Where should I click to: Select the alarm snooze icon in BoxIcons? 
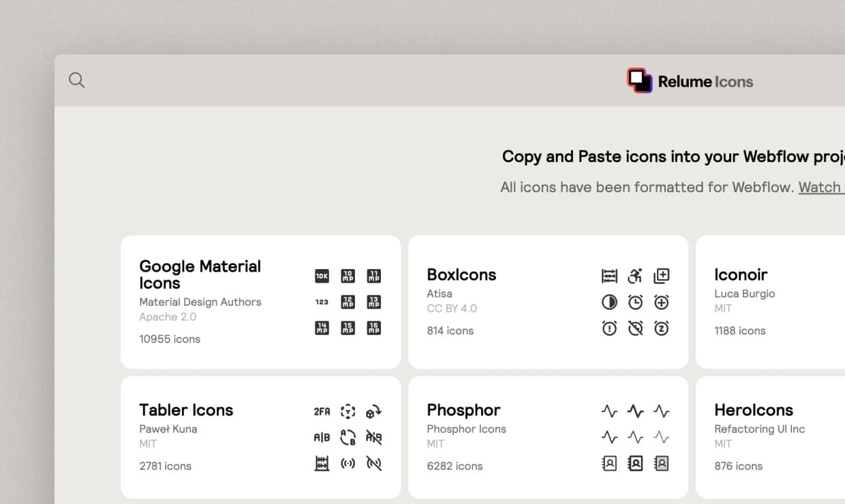(661, 328)
